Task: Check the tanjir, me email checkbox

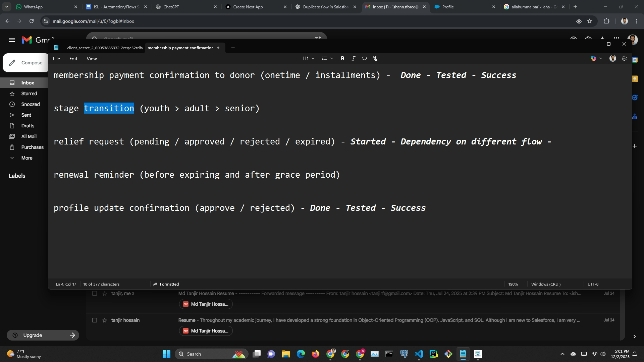Action: click(95, 294)
